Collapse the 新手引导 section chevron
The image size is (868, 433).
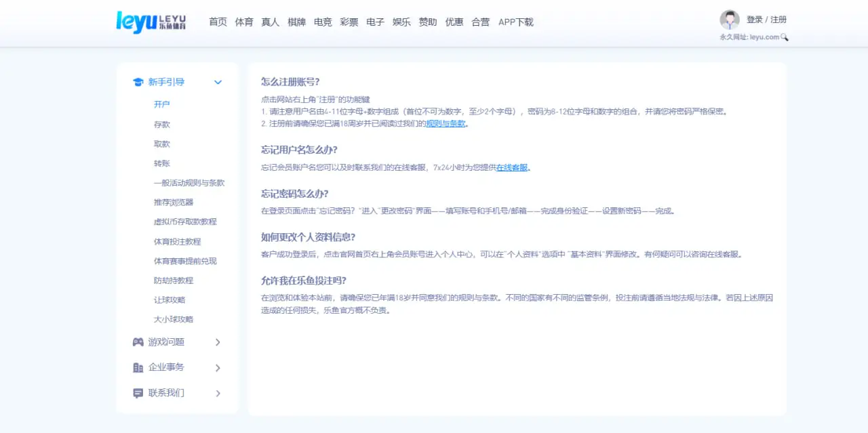pos(218,81)
